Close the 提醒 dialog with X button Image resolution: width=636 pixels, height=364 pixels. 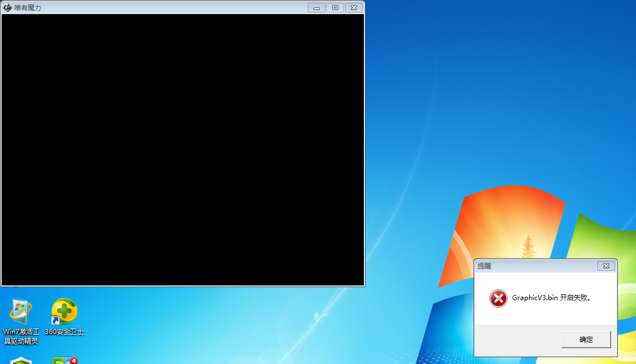point(606,266)
